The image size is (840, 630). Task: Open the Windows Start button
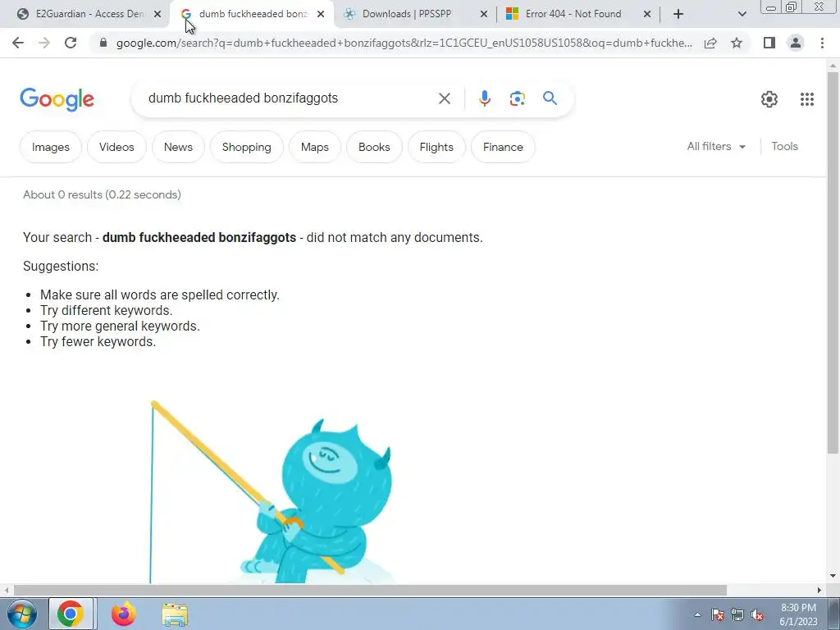pos(22,614)
